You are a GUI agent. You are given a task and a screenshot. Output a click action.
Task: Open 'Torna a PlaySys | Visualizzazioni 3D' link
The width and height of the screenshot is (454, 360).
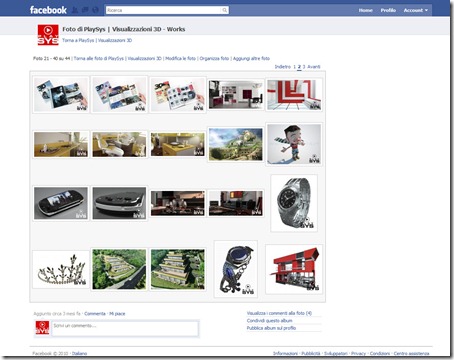tap(97, 40)
